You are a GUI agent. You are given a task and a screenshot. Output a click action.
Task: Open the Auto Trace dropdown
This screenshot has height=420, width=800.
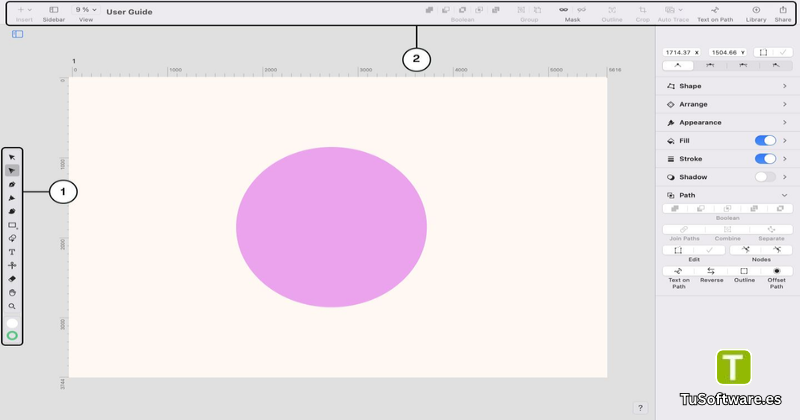tap(673, 14)
